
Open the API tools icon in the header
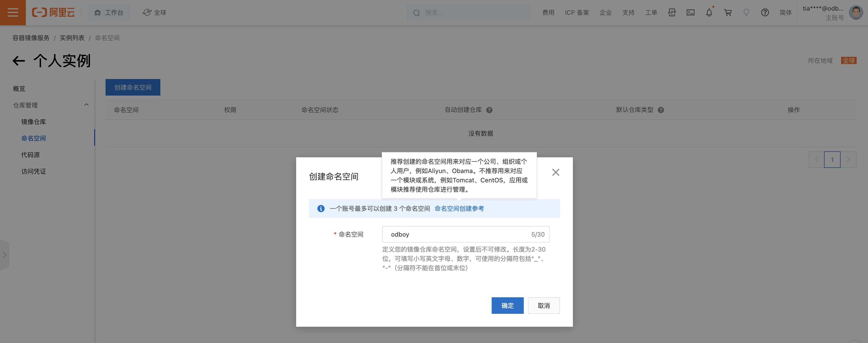[672, 13]
